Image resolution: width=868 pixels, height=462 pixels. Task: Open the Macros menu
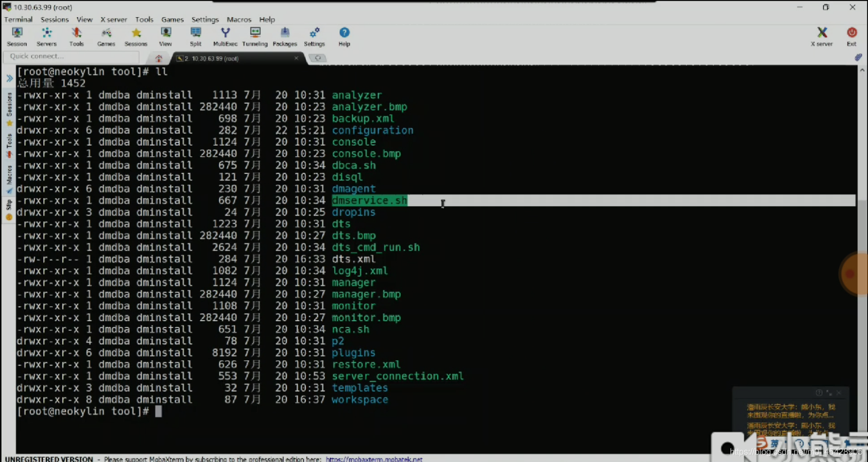(x=239, y=19)
